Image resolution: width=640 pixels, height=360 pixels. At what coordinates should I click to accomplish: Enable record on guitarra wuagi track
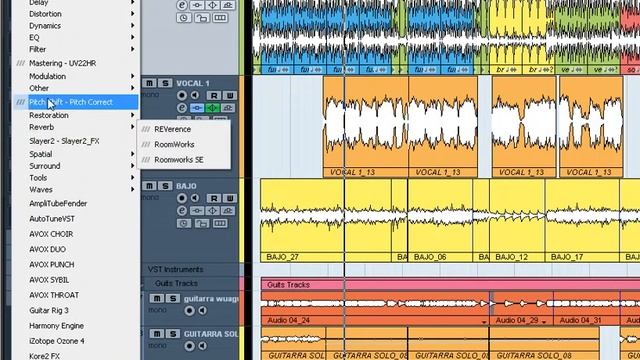189,311
